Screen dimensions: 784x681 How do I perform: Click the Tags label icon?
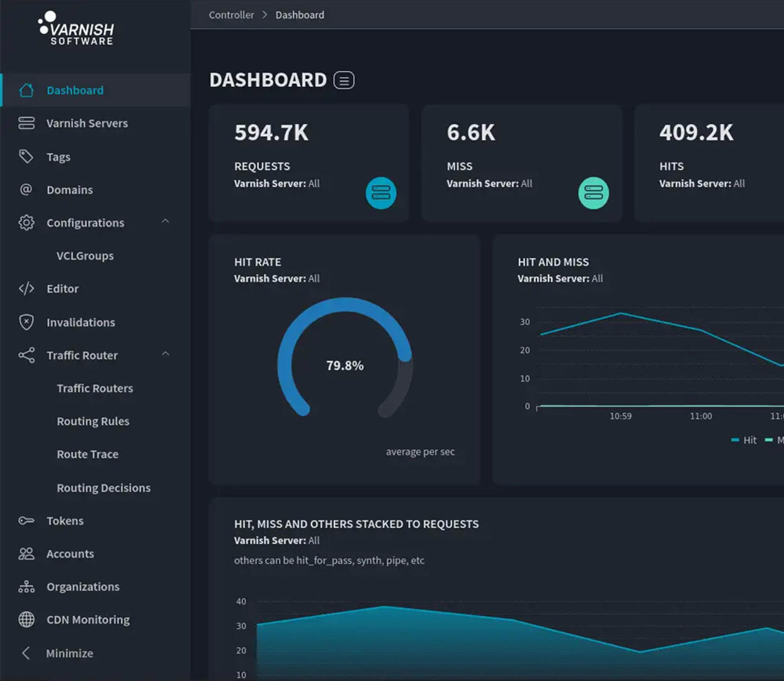point(26,156)
